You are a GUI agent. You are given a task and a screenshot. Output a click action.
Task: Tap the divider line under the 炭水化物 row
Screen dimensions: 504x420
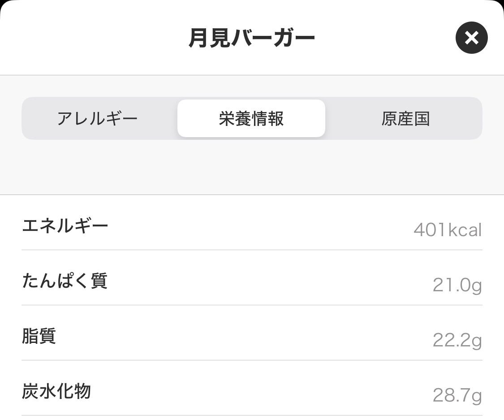pyautogui.click(x=252, y=415)
